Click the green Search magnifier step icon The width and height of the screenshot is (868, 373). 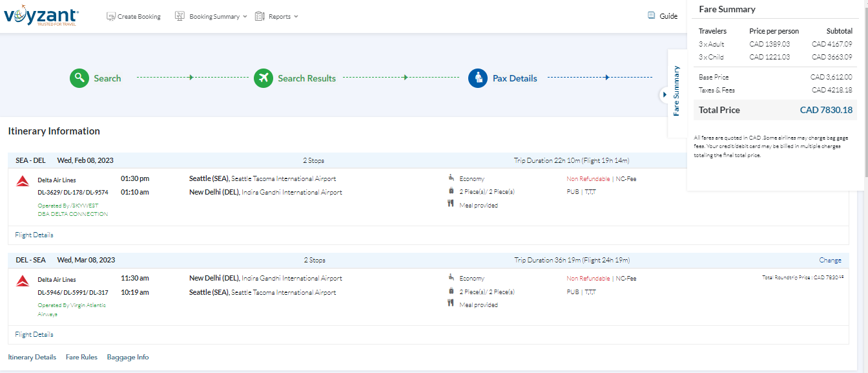click(x=79, y=78)
